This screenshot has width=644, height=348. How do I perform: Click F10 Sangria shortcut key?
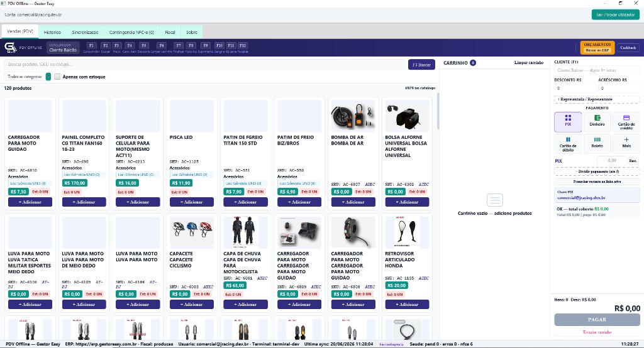[219, 46]
